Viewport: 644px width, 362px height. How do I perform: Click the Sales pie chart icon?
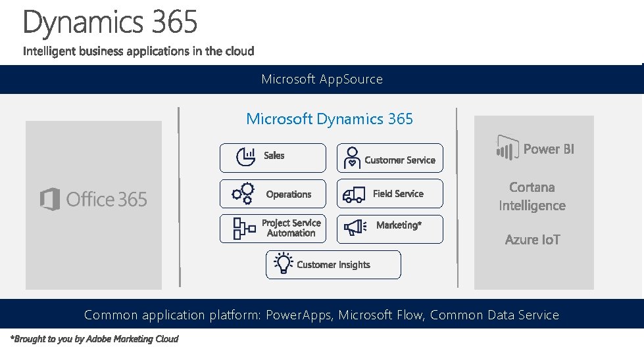coord(245,156)
